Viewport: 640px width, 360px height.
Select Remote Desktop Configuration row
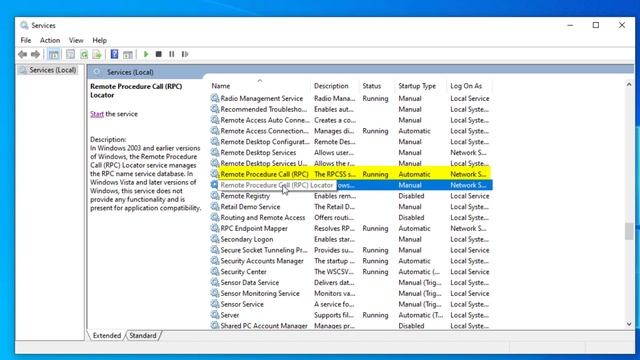pos(351,142)
